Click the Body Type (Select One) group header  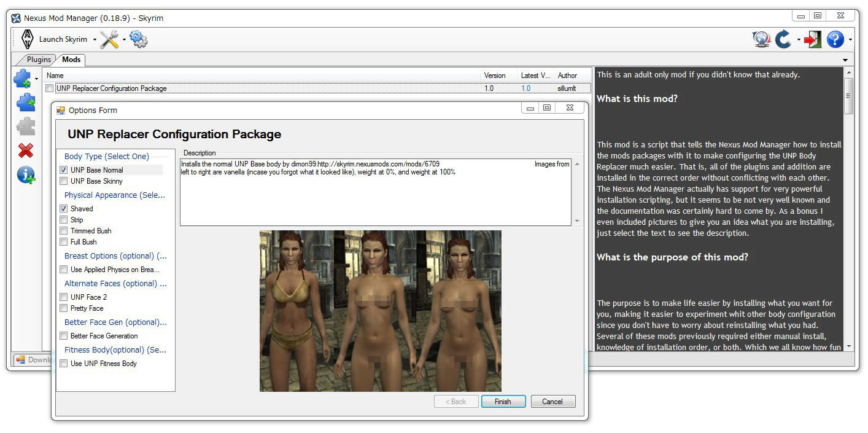(107, 157)
